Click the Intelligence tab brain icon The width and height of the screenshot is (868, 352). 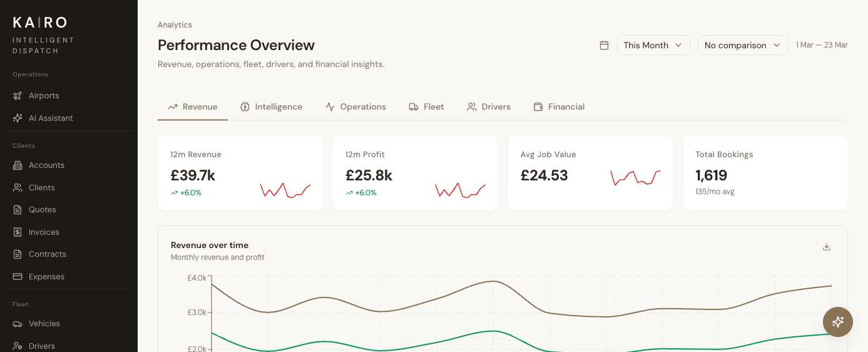tap(245, 107)
